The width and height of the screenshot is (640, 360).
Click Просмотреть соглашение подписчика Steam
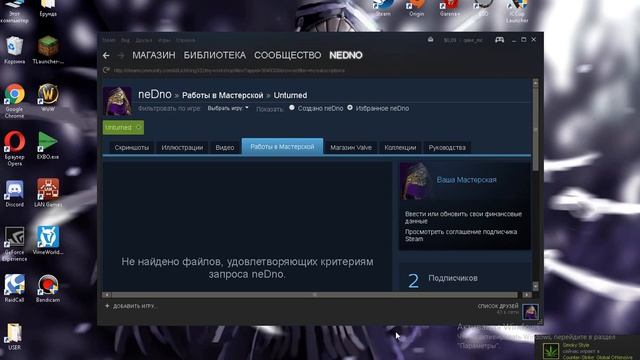[x=461, y=235]
